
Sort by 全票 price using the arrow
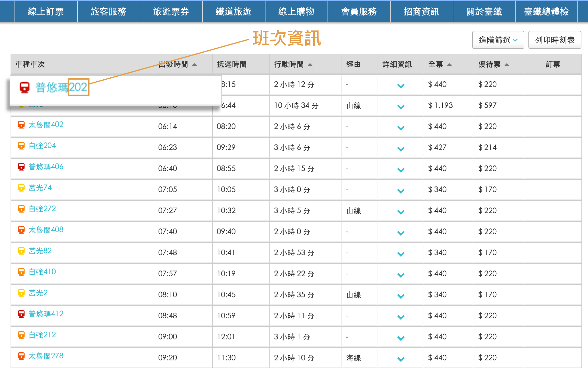tap(449, 65)
